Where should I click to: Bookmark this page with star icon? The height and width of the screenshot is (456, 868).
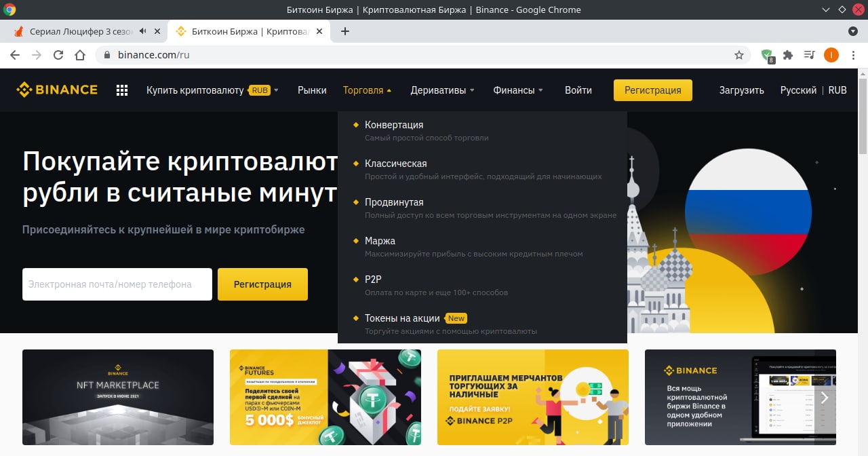(739, 55)
